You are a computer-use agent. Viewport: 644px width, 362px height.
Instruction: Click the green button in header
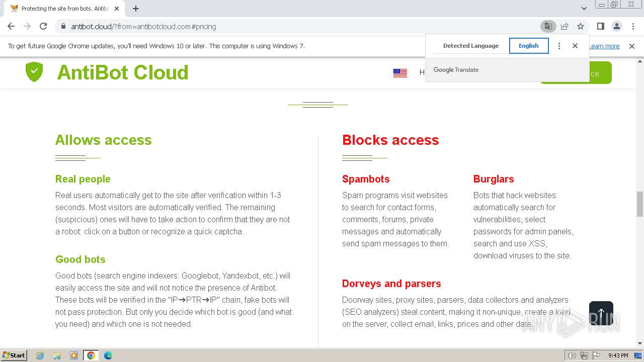[600, 73]
